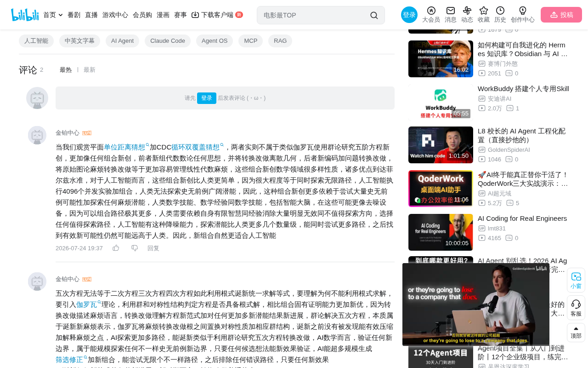588x368 pixels.
Task: Click the AI Agent tag
Action: [123, 41]
